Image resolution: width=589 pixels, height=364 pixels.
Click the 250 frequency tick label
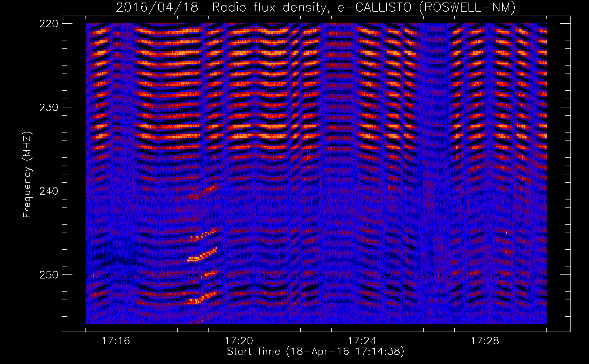[48, 275]
